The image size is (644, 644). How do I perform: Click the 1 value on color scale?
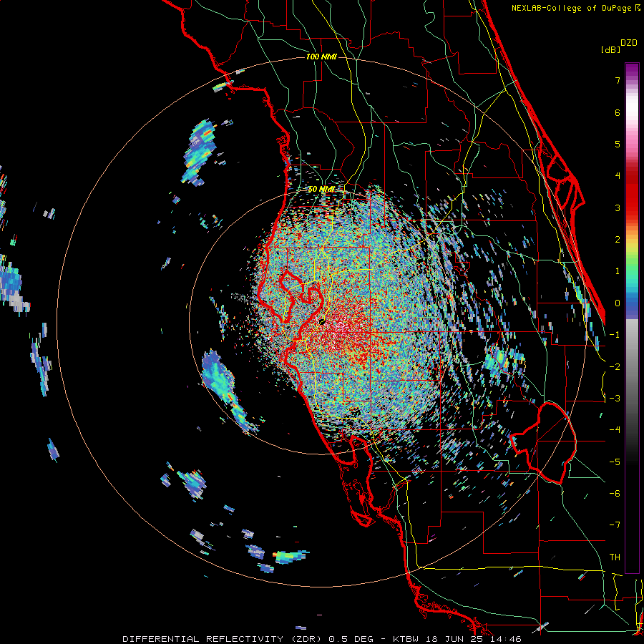[x=618, y=271]
